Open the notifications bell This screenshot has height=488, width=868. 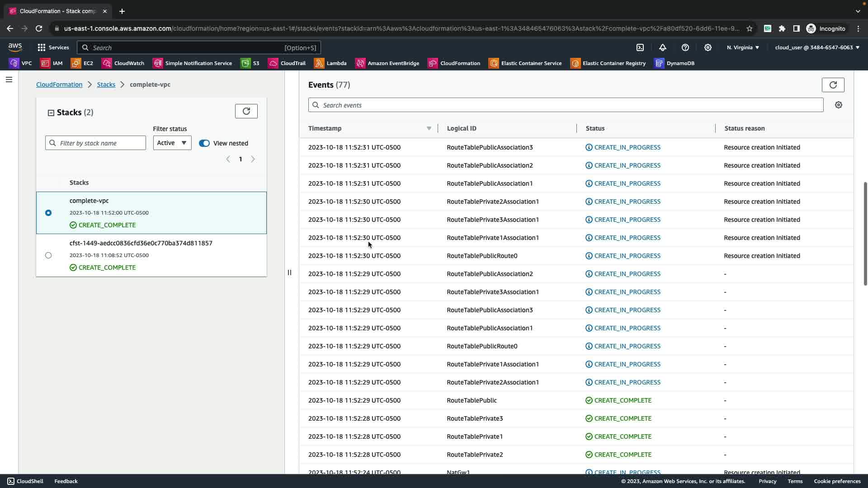click(x=663, y=47)
